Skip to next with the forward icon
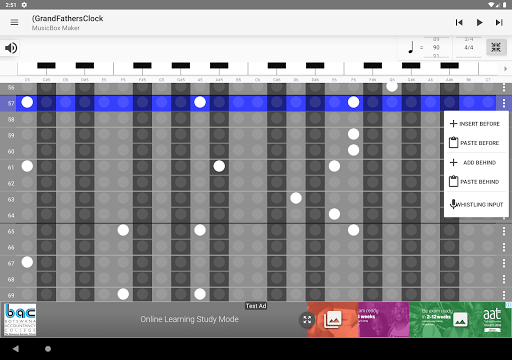Viewport: 512px width, 360px height. point(499,22)
